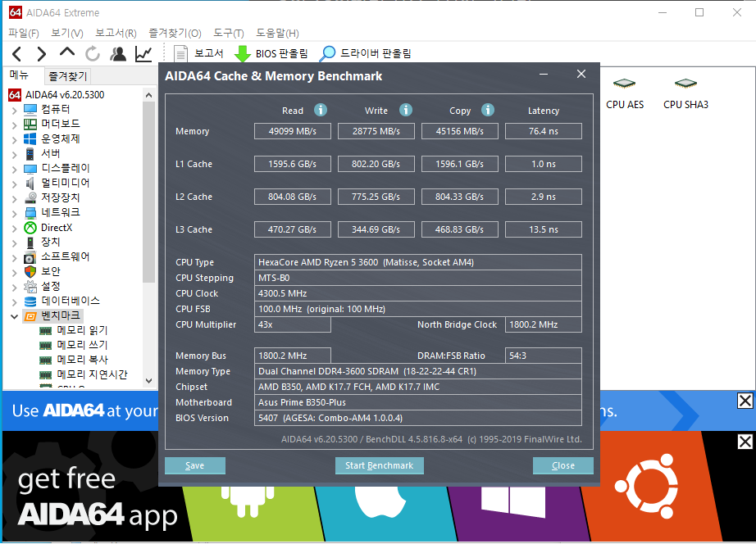Open the CPU AES benchmark icon
The height and width of the screenshot is (544, 756).
tap(624, 84)
